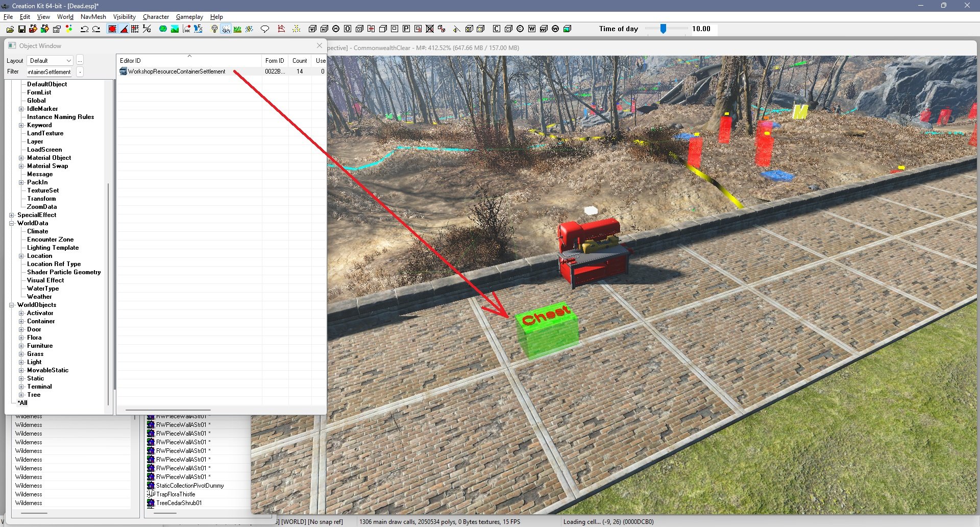980x527 pixels.
Task: Expand the Static tree node
Action: 21,378
